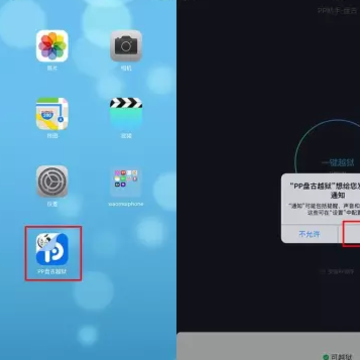Click the 相机 label under the Camera icon
The image size is (360, 360).
(x=126, y=68)
